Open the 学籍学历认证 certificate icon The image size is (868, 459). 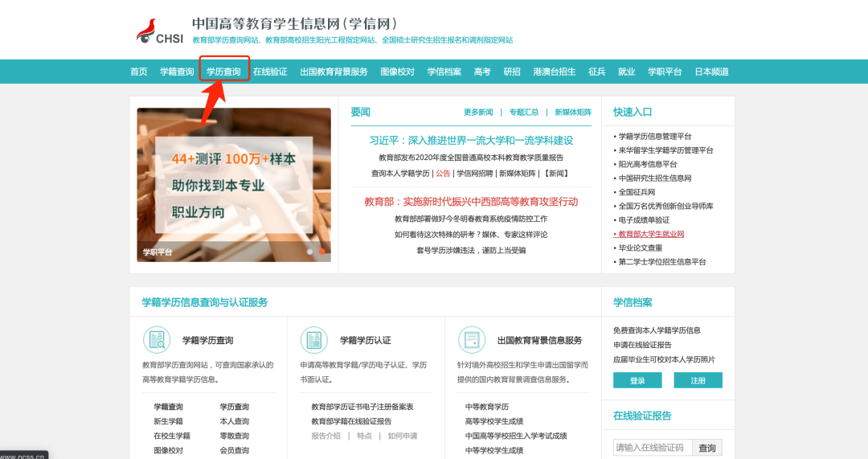[x=314, y=340]
